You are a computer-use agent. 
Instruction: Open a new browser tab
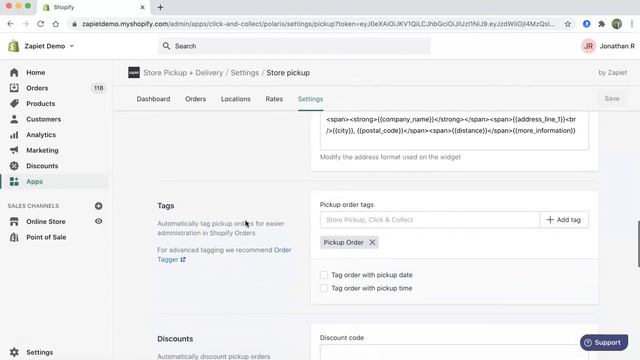[160, 7]
